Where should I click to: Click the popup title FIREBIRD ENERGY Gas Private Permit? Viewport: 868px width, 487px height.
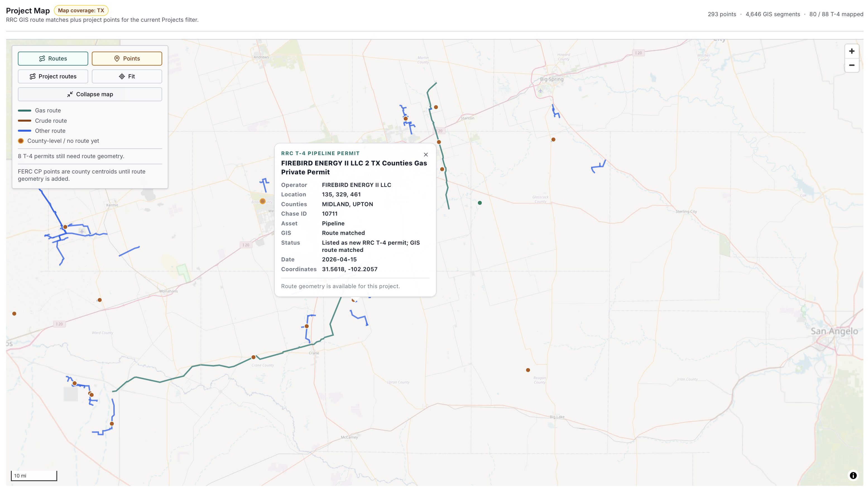[x=354, y=168]
